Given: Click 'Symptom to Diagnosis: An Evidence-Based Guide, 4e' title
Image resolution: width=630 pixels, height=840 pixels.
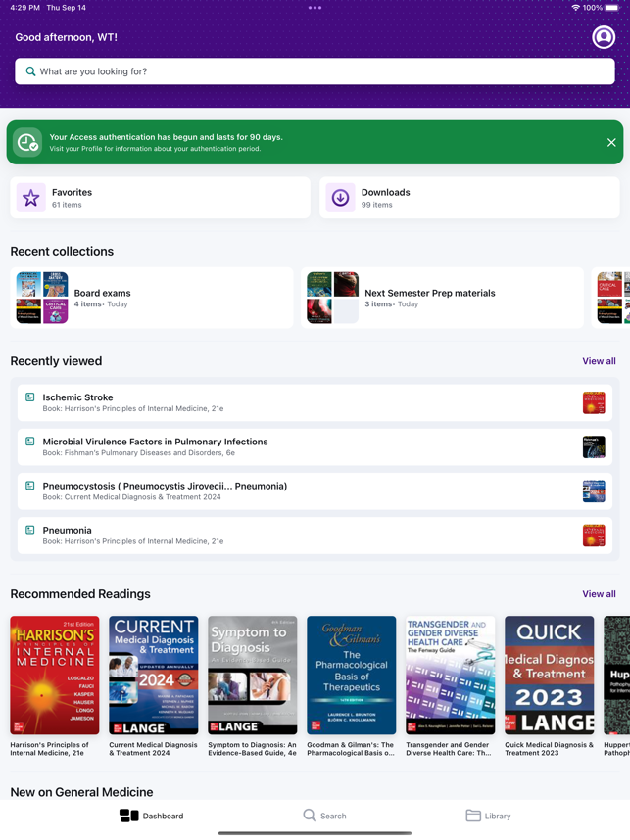Looking at the screenshot, I should [252, 748].
